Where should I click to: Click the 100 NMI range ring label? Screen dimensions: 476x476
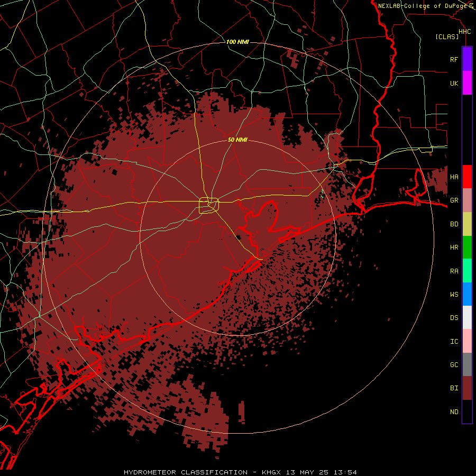(237, 42)
